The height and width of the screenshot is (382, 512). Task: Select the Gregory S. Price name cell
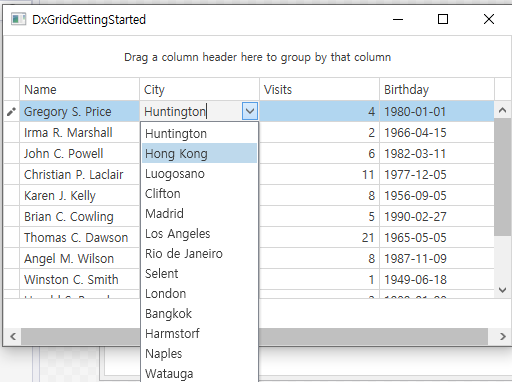point(79,111)
